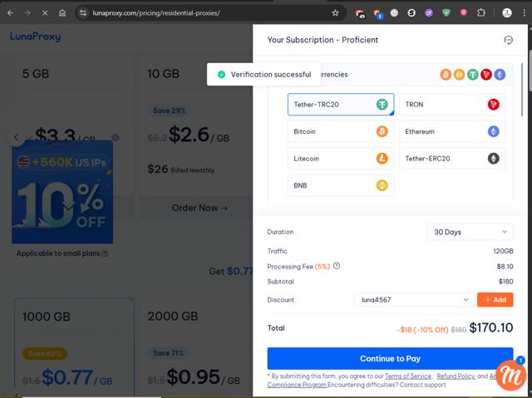Click the previous carousel arrow on pricing page
Image resolution: width=532 pixels, height=398 pixels.
tap(17, 137)
